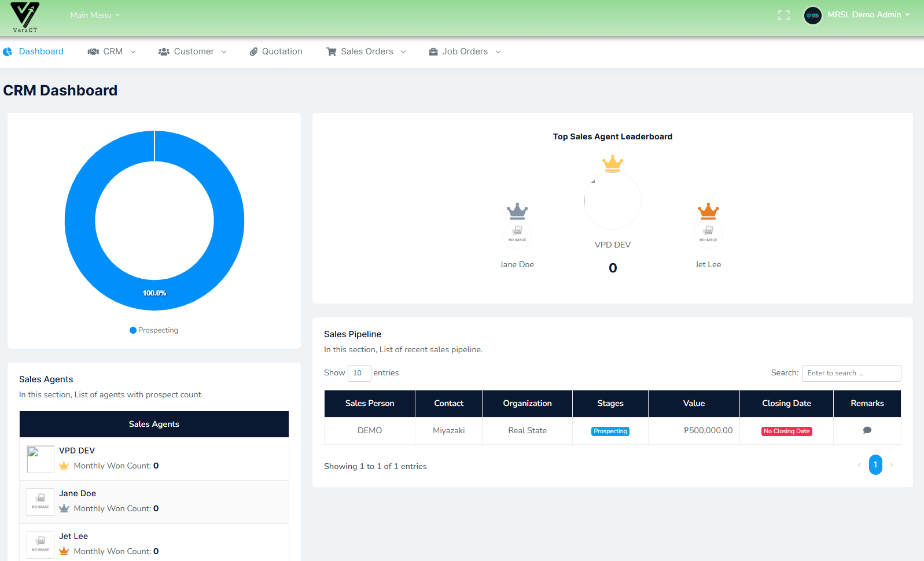Focus the pipeline Search field

point(852,373)
